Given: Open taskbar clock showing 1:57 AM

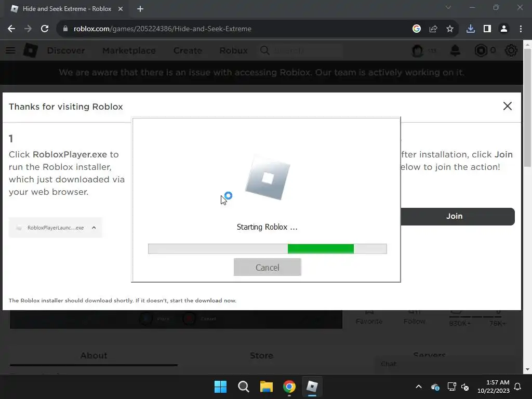Looking at the screenshot, I should coord(494,387).
